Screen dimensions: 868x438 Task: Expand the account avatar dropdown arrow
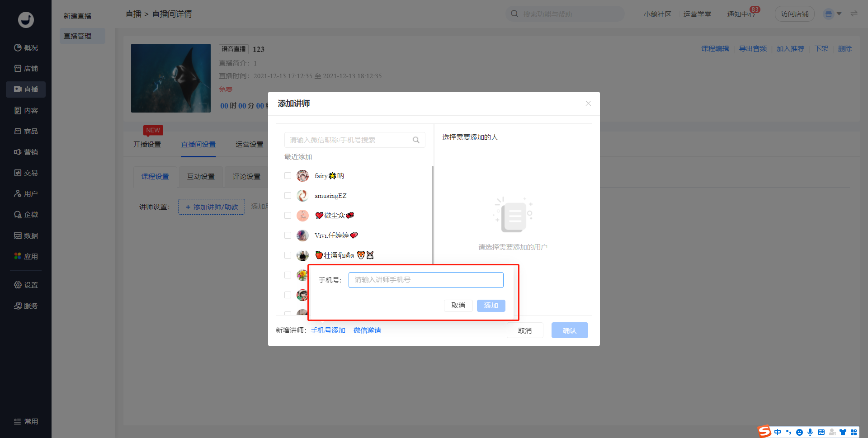tap(839, 14)
